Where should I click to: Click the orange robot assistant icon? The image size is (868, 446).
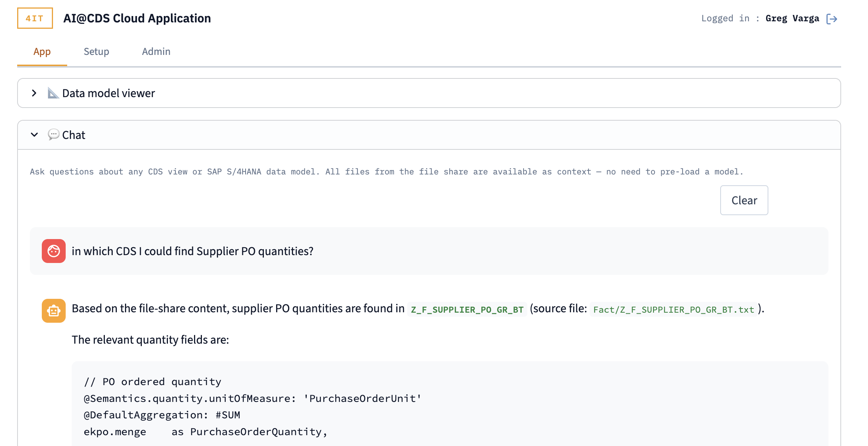pyautogui.click(x=53, y=310)
